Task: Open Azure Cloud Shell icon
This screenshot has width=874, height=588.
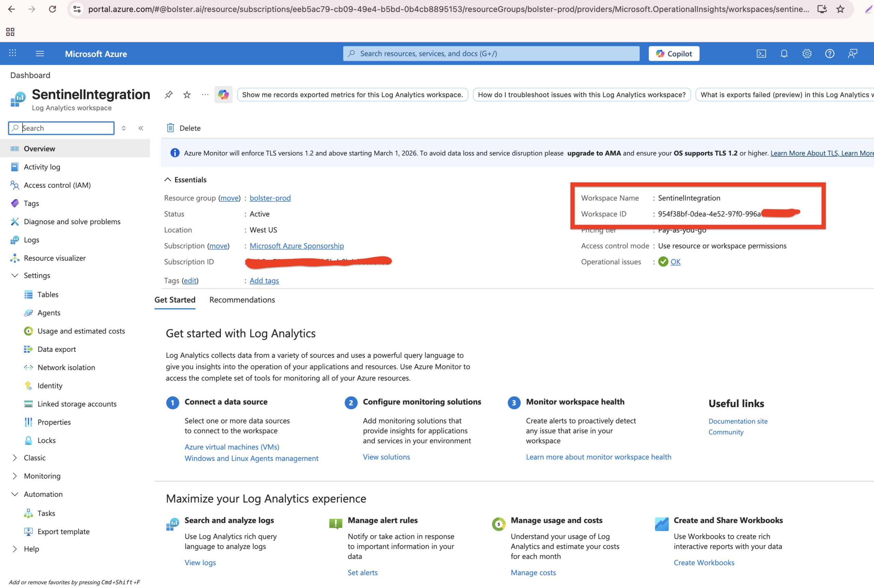Action: pos(761,54)
